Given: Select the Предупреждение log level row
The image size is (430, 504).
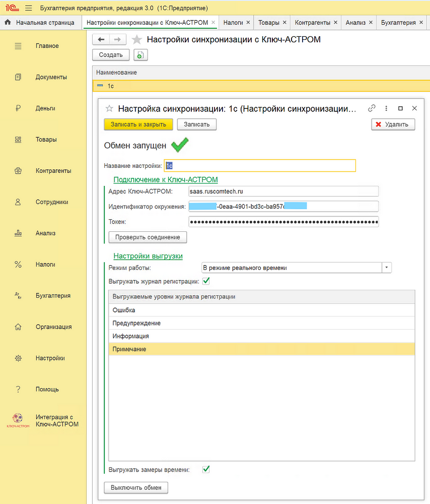Looking at the screenshot, I should click(262, 323).
